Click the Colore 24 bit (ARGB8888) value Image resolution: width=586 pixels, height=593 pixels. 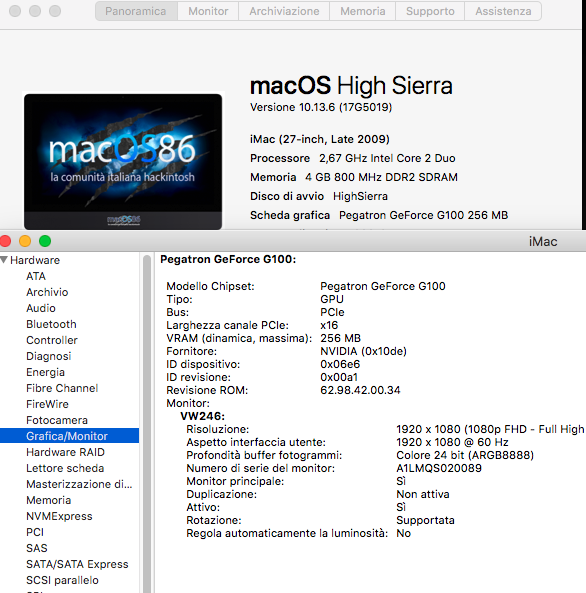point(465,455)
